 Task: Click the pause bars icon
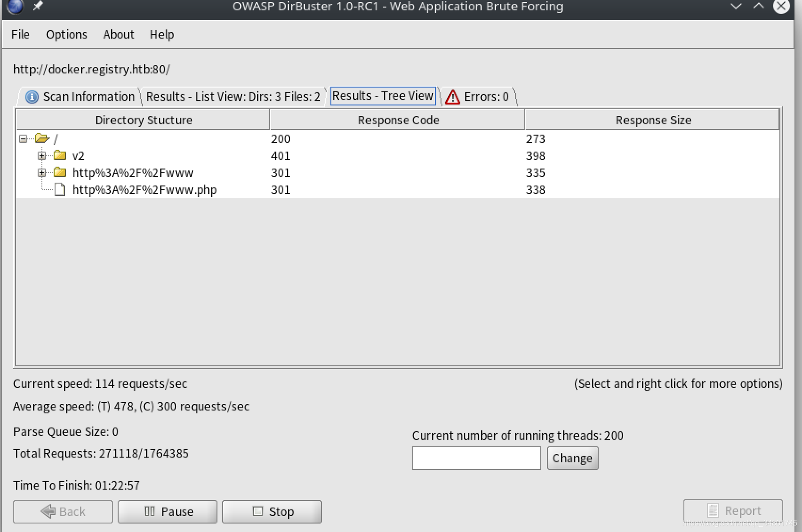[x=150, y=511]
